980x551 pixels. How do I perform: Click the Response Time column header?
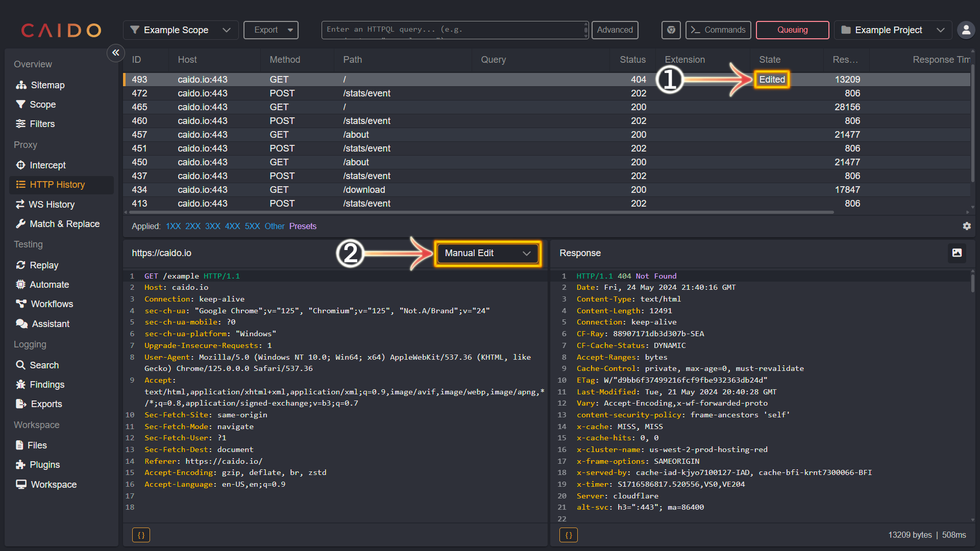[x=941, y=60]
